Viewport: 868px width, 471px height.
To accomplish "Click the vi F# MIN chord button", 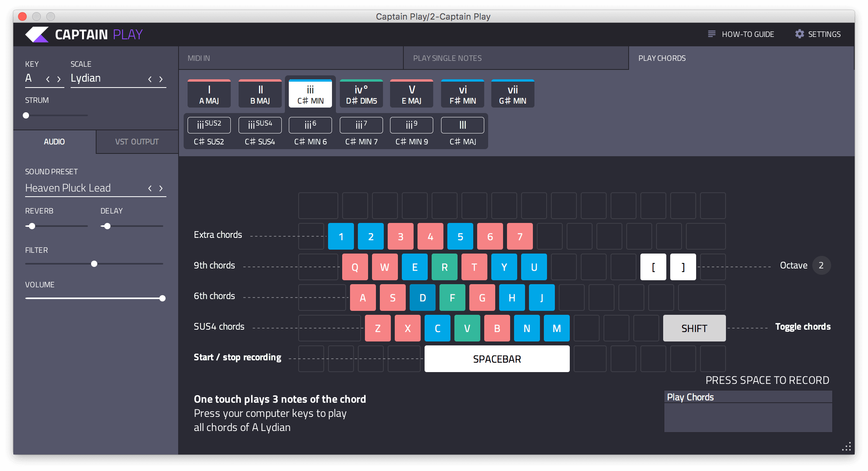I will (x=462, y=94).
